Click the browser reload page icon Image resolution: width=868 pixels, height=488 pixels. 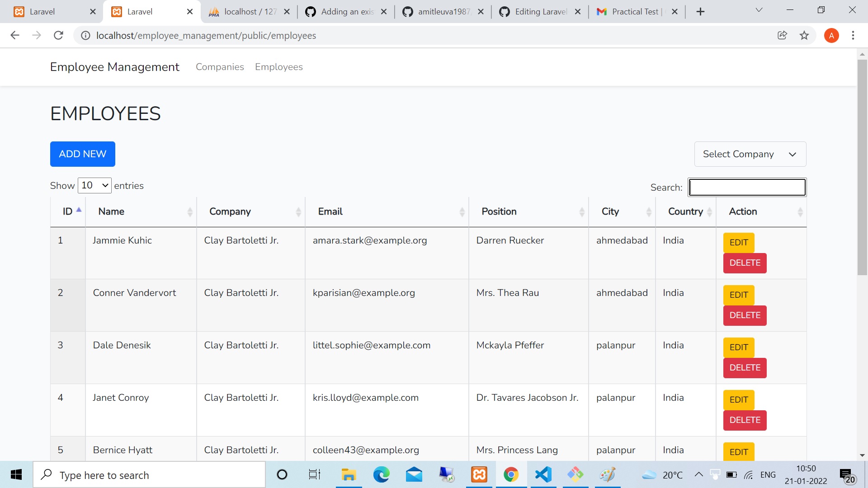pos(58,35)
